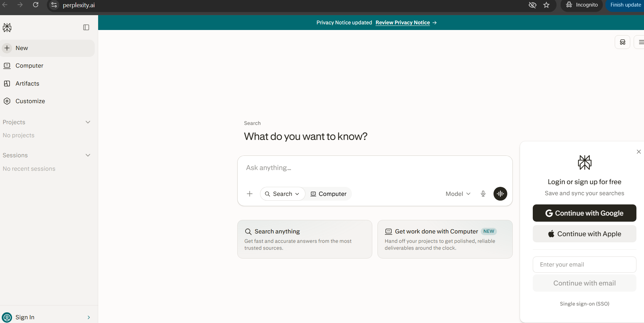Open the Model dropdown
This screenshot has width=644, height=323.
458,194
